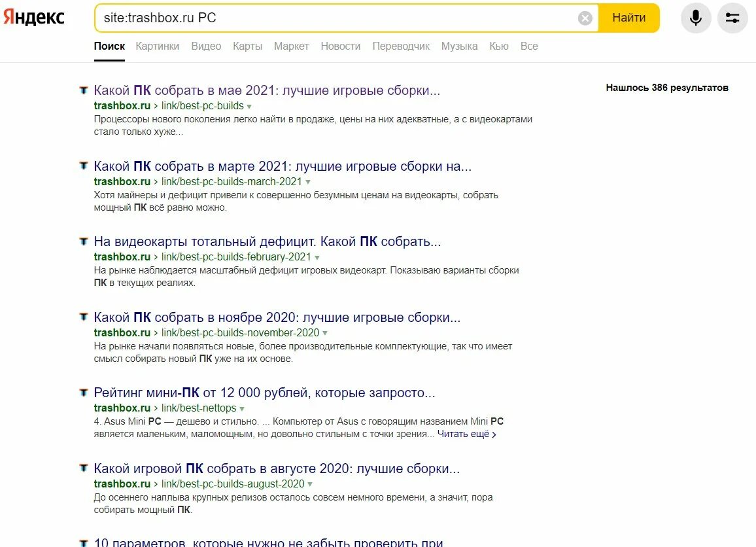
Task: Click trashbox.ru domain under mini-PC rating result
Action: (x=122, y=408)
